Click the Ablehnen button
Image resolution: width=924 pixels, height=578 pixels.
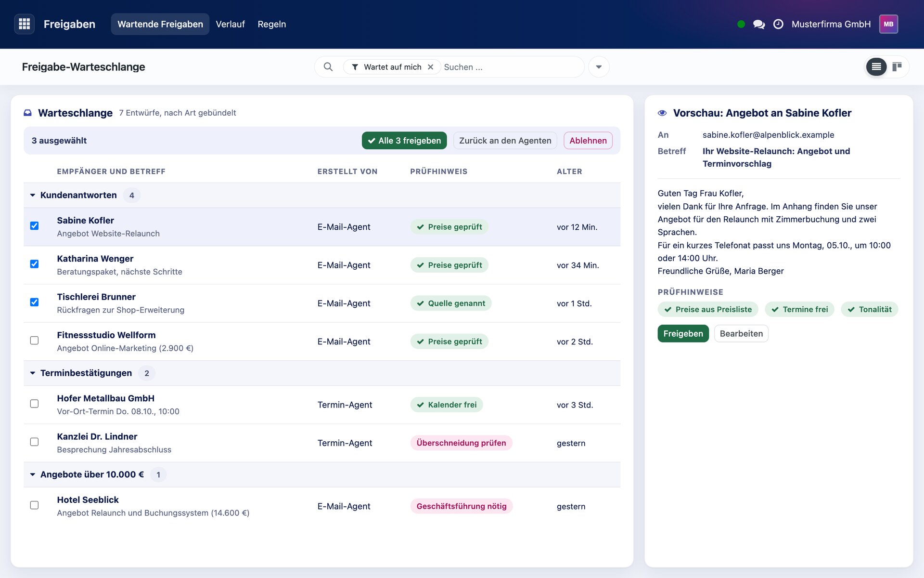(588, 141)
